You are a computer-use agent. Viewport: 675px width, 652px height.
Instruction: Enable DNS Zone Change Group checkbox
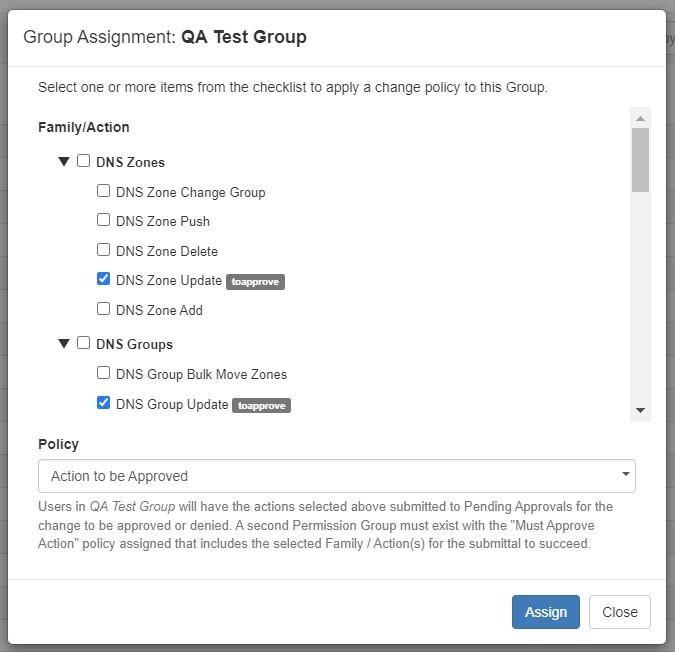[x=103, y=191]
